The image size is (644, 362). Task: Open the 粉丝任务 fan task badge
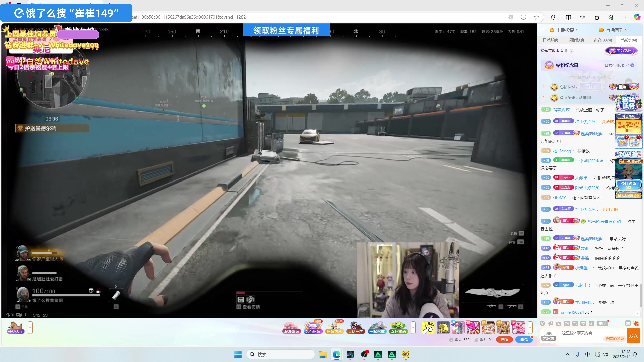(x=628, y=103)
